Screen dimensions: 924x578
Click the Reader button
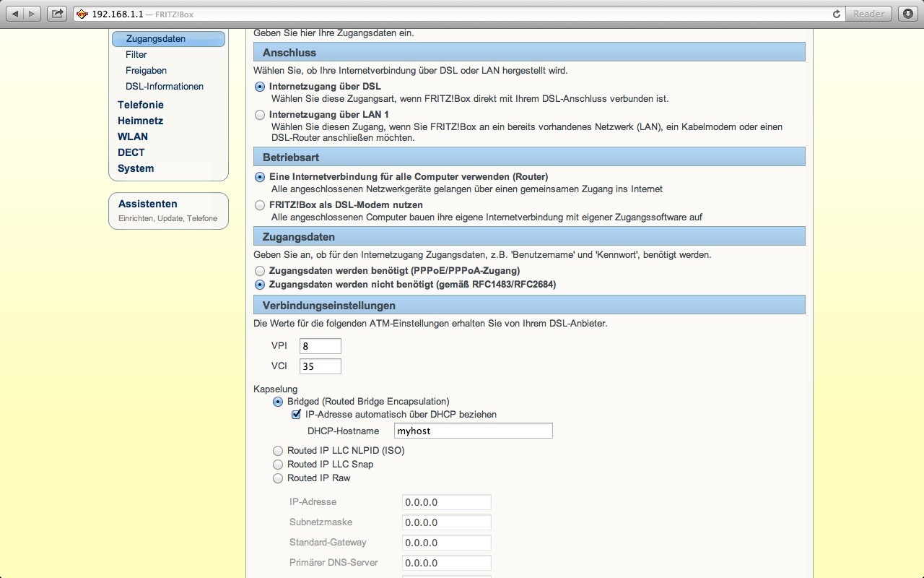click(x=868, y=14)
